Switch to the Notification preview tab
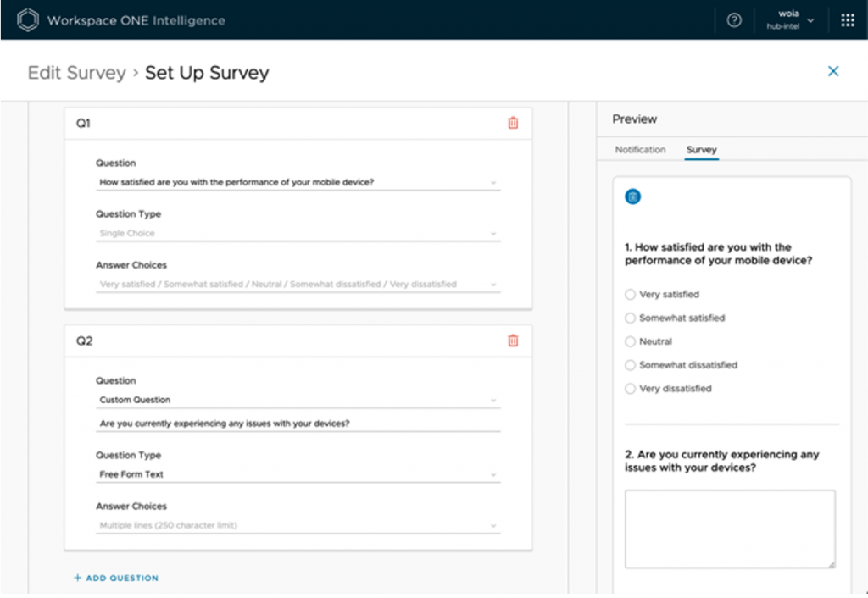The image size is (868, 598). coord(640,150)
